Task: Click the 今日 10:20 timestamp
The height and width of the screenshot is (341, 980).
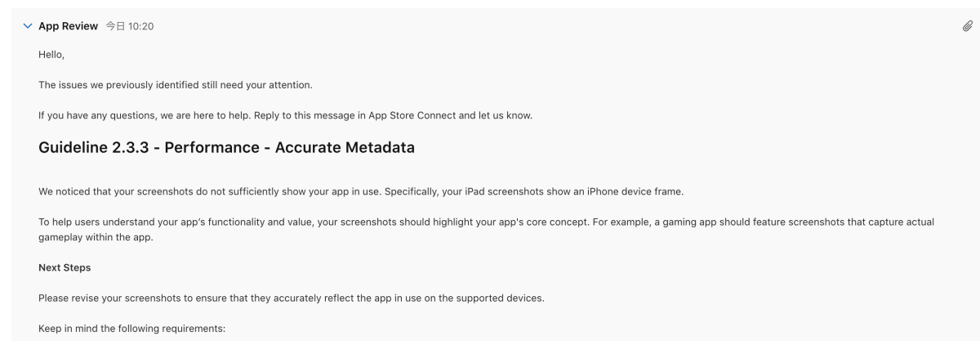Action: (x=130, y=27)
